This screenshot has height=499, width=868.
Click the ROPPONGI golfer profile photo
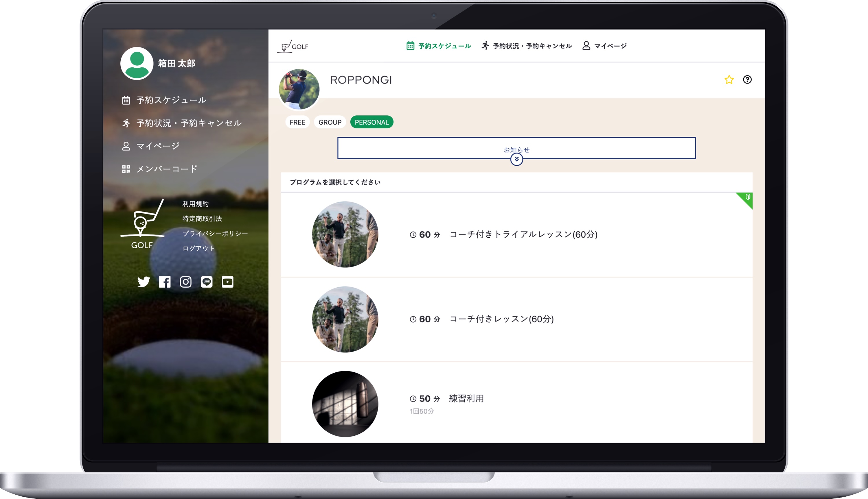click(x=299, y=89)
